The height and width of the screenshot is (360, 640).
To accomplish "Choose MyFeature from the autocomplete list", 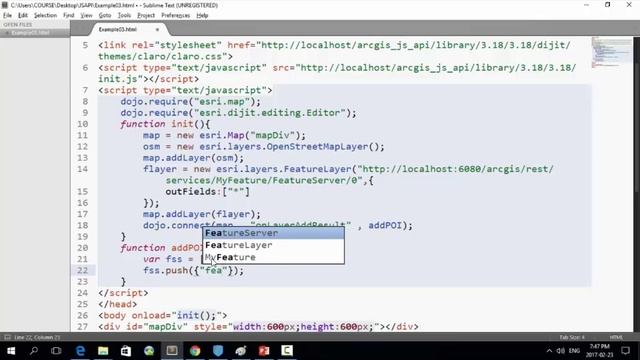I will pos(273,258).
